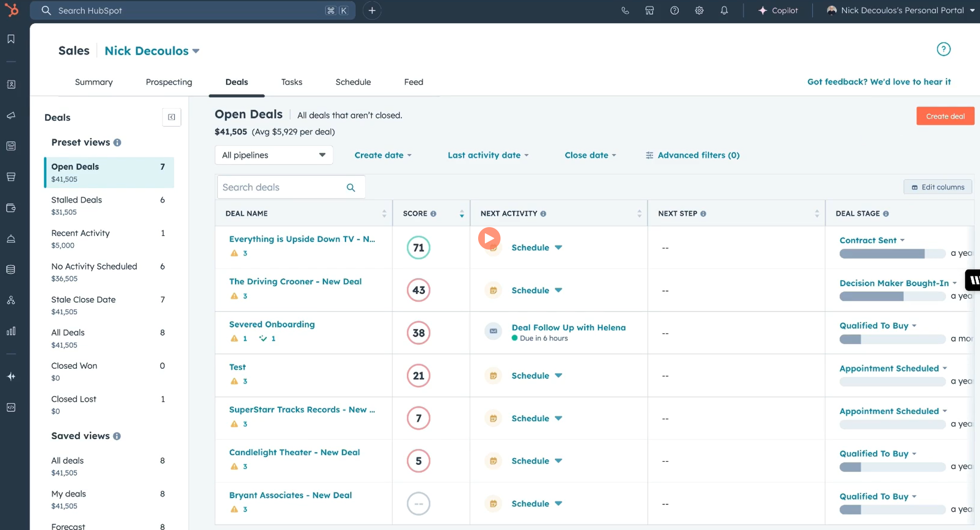Open Advanced filters (0)

coord(693,155)
